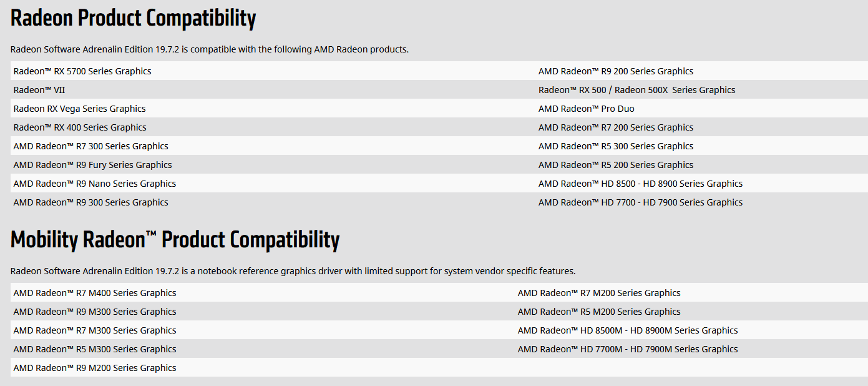Click Mobility Radeon Product Compatibility heading

pyautogui.click(x=175, y=240)
